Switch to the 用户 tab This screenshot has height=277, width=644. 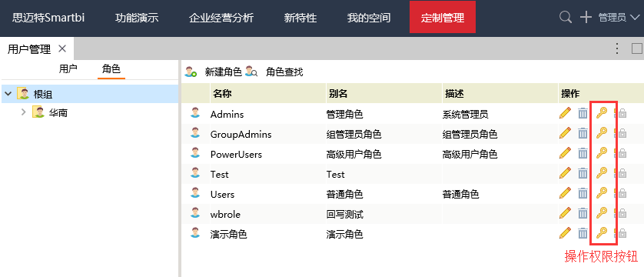point(68,69)
